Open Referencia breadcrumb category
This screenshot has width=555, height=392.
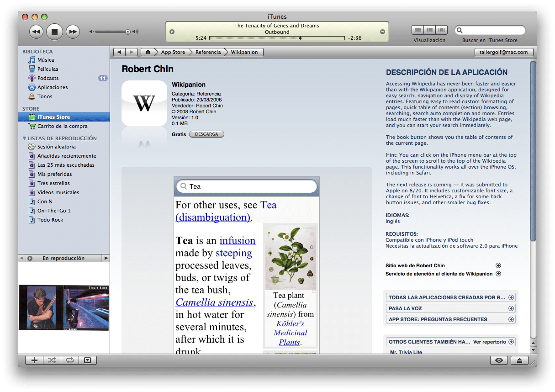[x=208, y=52]
